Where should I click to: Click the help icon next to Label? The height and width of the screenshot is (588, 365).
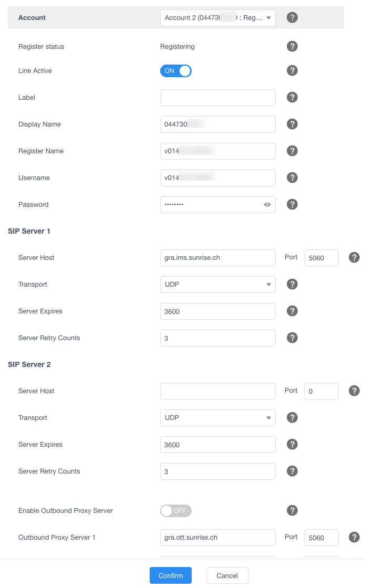pos(293,97)
